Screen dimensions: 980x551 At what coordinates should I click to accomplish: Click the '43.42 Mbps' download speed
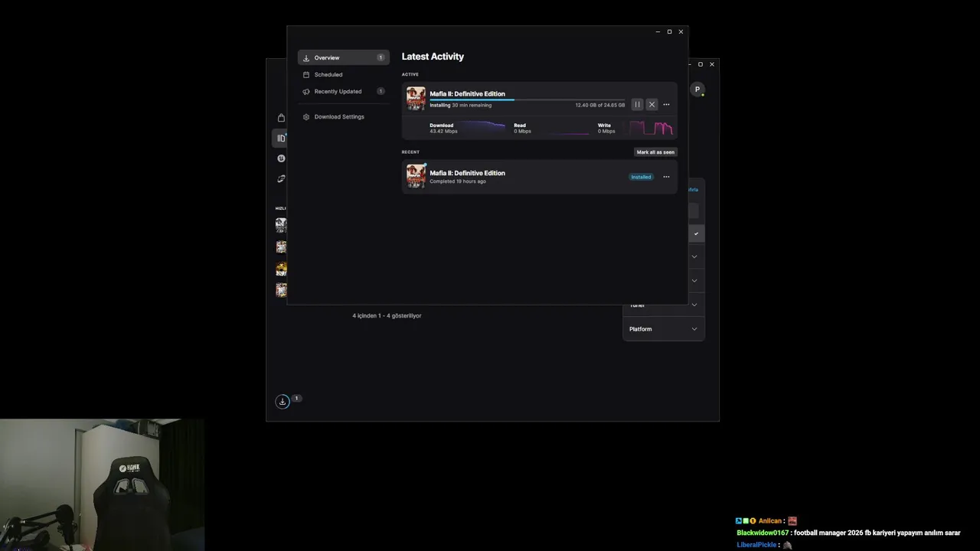click(443, 132)
